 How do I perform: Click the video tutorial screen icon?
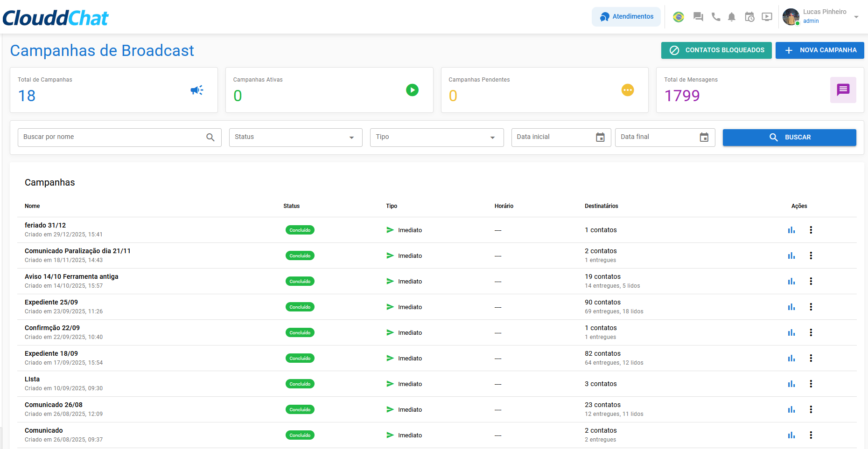coord(767,17)
